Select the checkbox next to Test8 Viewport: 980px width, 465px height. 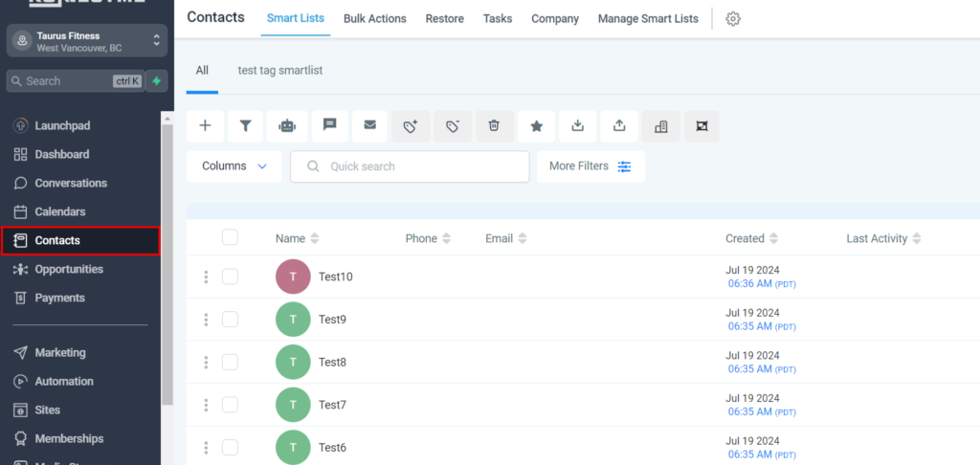(230, 362)
